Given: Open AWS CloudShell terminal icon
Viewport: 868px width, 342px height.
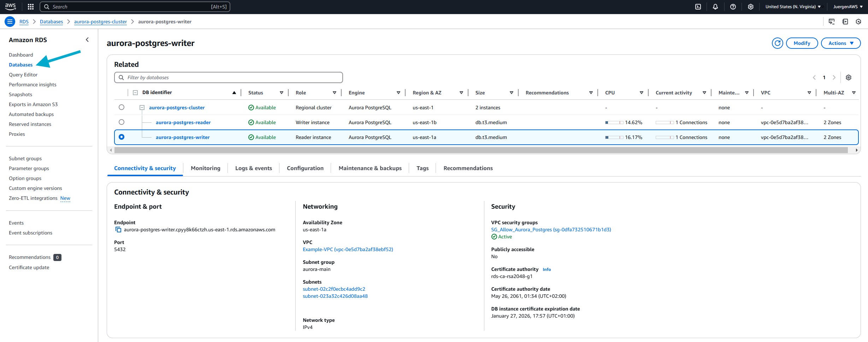Looking at the screenshot, I should [698, 7].
